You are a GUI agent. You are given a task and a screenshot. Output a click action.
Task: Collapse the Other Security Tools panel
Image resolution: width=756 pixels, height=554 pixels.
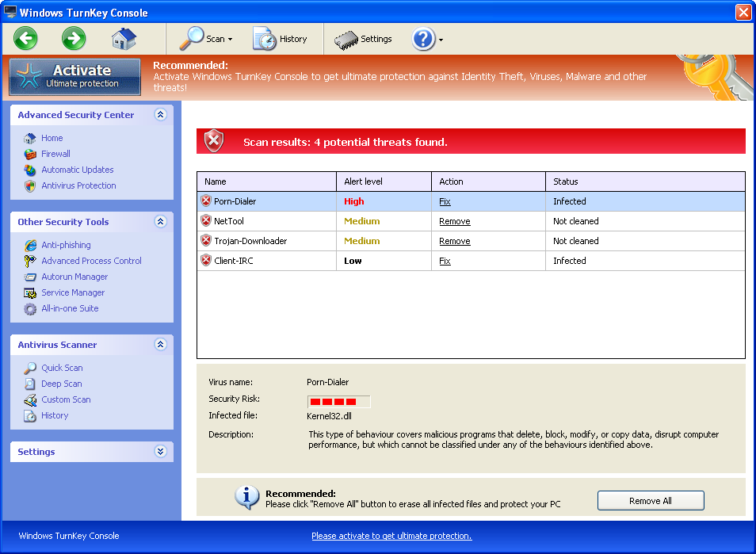tap(161, 221)
